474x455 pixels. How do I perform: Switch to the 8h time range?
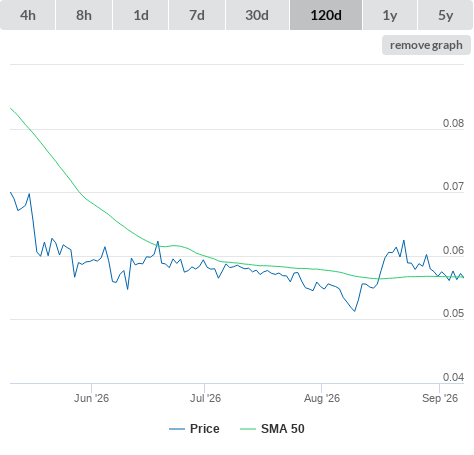coord(84,15)
